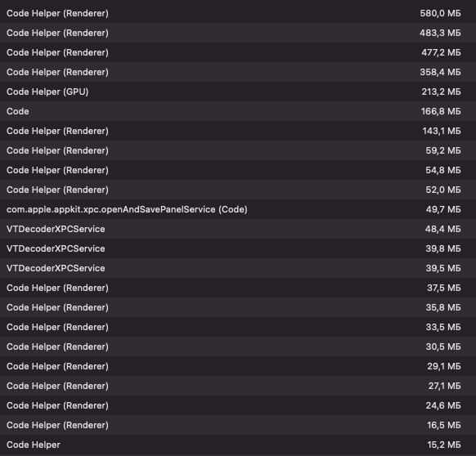Select the Code Helper (Renderer) row using 358,4 МБ
Image resolution: width=476 pixels, height=456 pixels.
coord(238,72)
